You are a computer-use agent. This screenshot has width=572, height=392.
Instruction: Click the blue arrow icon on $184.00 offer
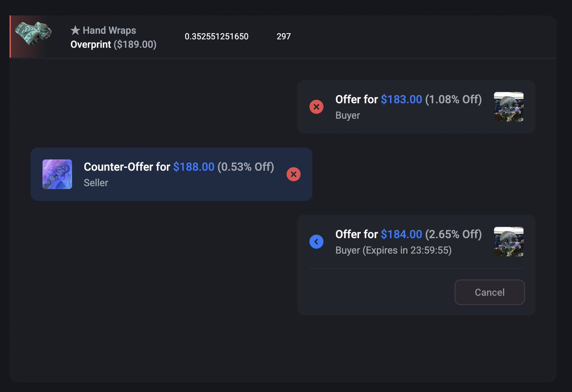click(x=317, y=241)
